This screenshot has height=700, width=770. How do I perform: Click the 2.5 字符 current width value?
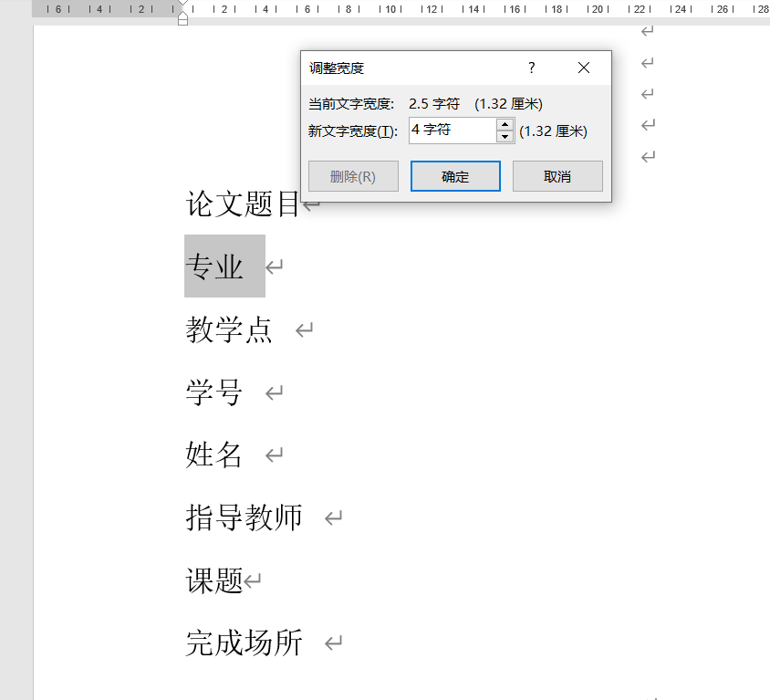tap(434, 104)
